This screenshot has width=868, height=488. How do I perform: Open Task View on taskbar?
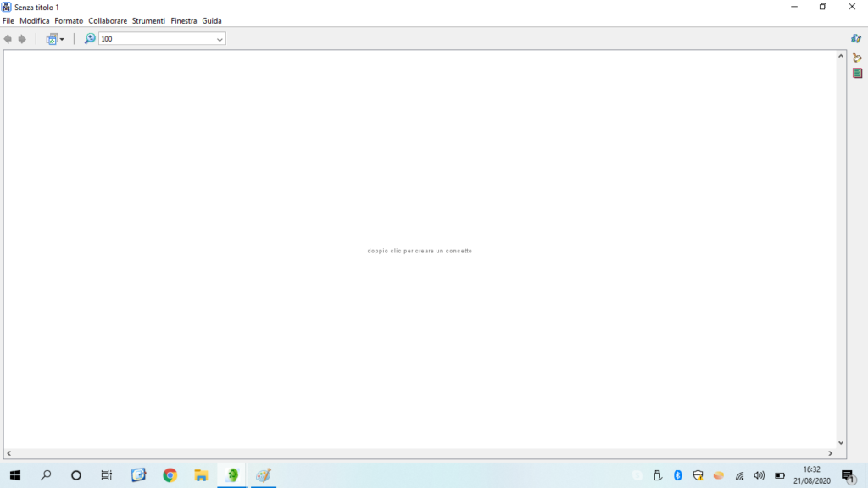pos(106,475)
